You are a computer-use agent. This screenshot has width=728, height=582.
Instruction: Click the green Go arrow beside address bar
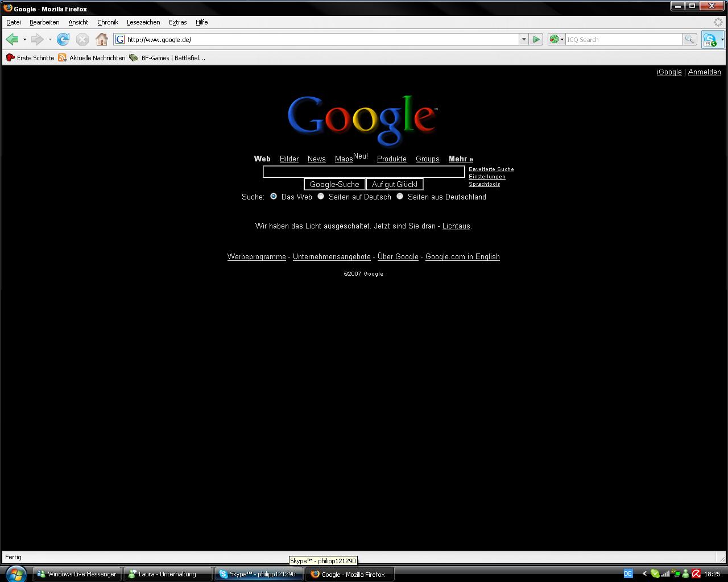[x=536, y=39]
